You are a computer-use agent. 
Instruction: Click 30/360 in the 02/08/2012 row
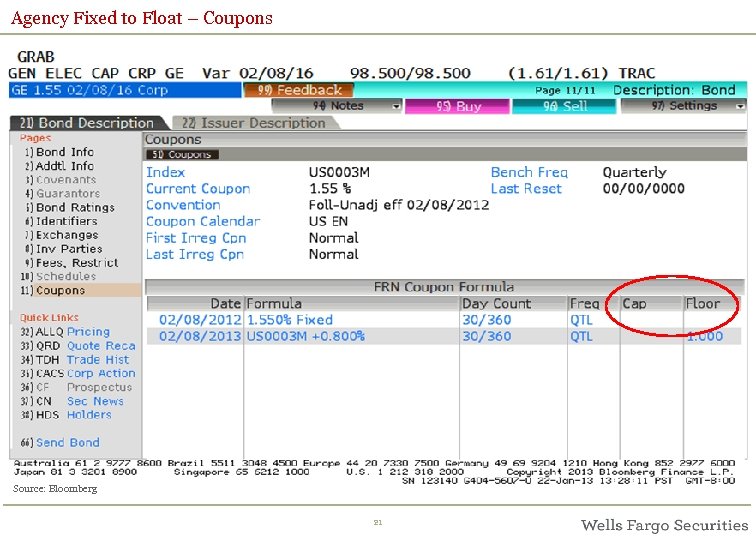click(486, 320)
